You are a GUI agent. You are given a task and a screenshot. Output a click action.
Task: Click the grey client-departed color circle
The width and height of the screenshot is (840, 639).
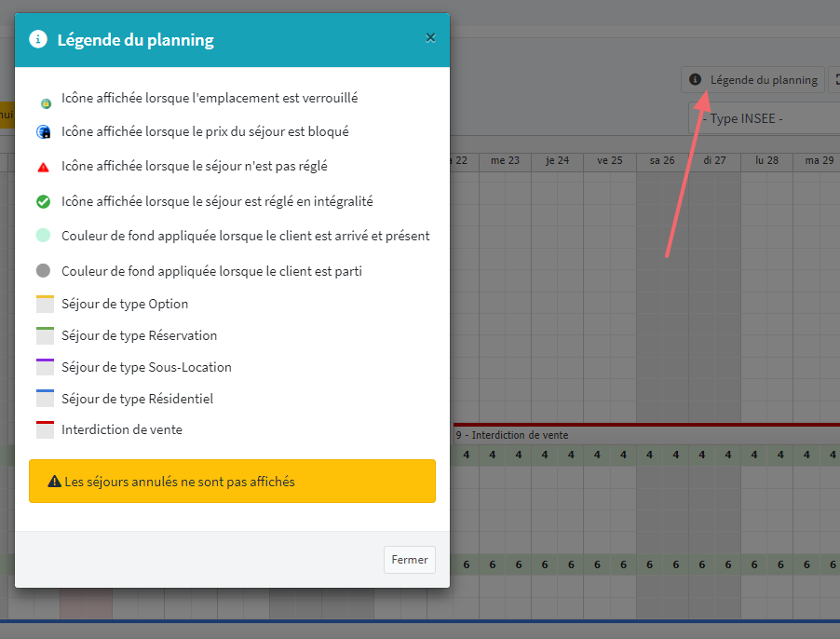pos(43,272)
